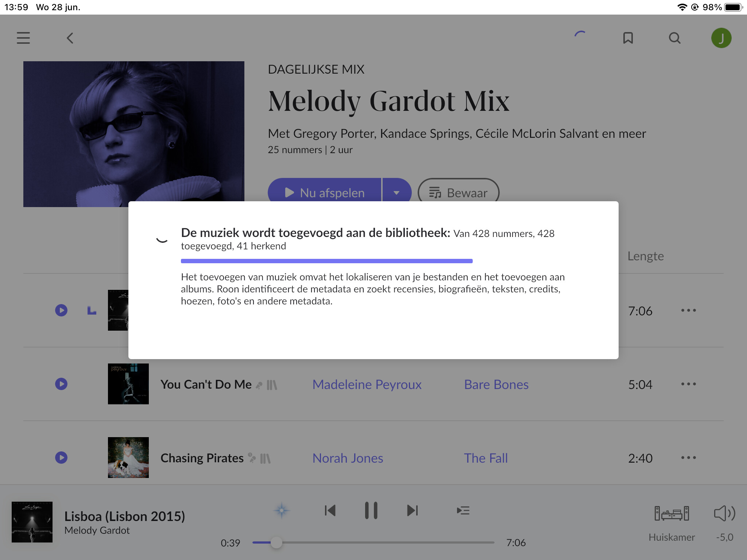This screenshot has height=560, width=747.
Task: Play Chasing Pirates by Norah Jones
Action: [61, 457]
